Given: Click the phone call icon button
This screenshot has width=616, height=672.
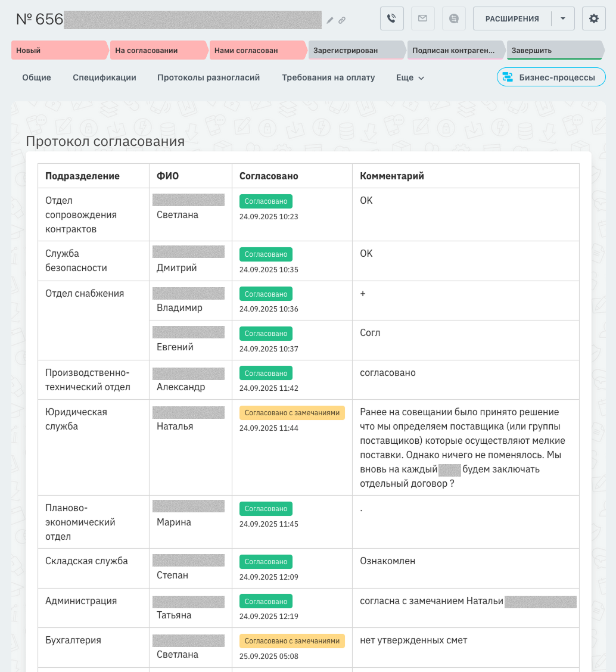Looking at the screenshot, I should [391, 18].
